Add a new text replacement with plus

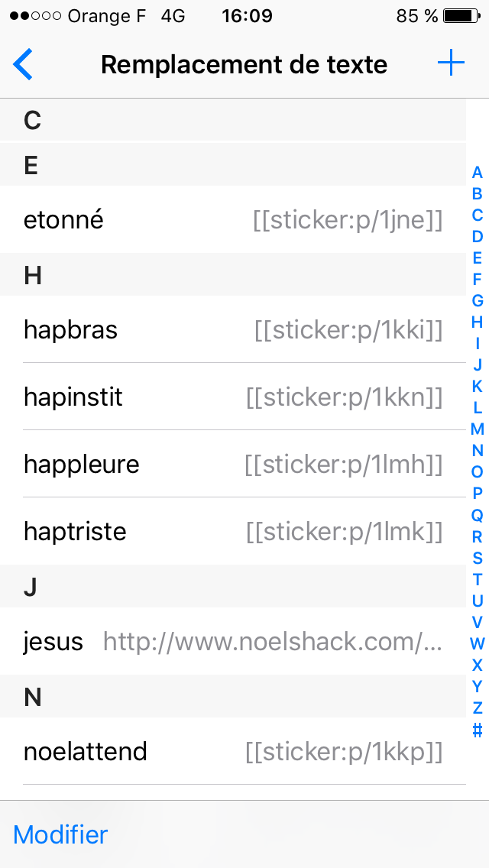451,63
